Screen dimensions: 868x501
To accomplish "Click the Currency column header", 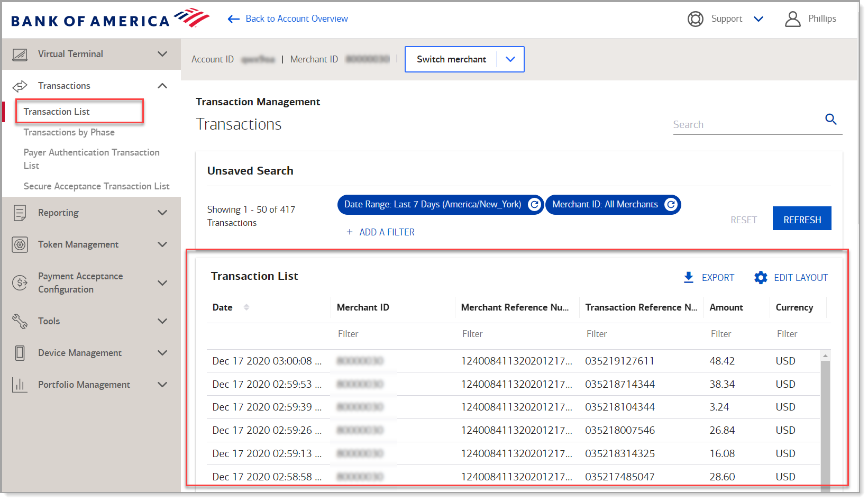I will [x=794, y=307].
